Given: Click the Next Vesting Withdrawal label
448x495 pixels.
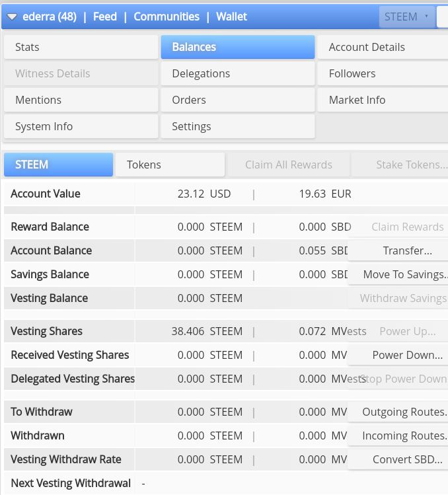Looking at the screenshot, I should pyautogui.click(x=71, y=483).
